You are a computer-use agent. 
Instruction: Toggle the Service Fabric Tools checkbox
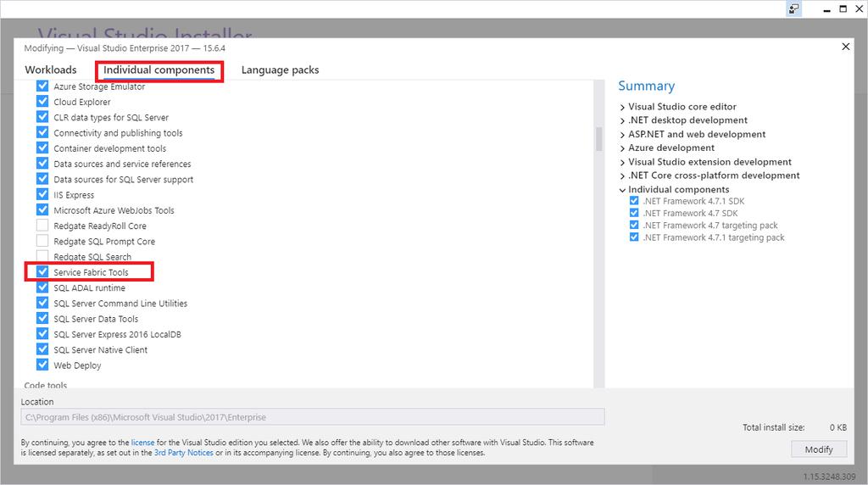click(x=42, y=272)
